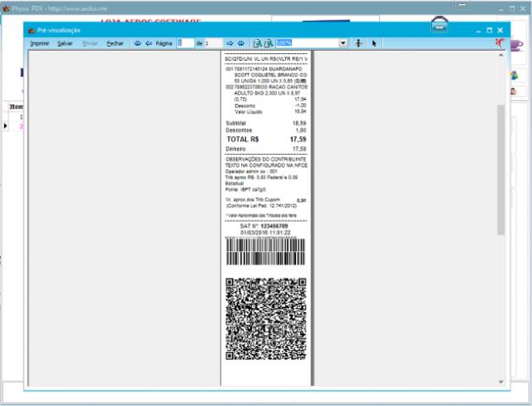Click the handle widget atop preview window
This screenshot has width=532, height=406.
(440, 25)
